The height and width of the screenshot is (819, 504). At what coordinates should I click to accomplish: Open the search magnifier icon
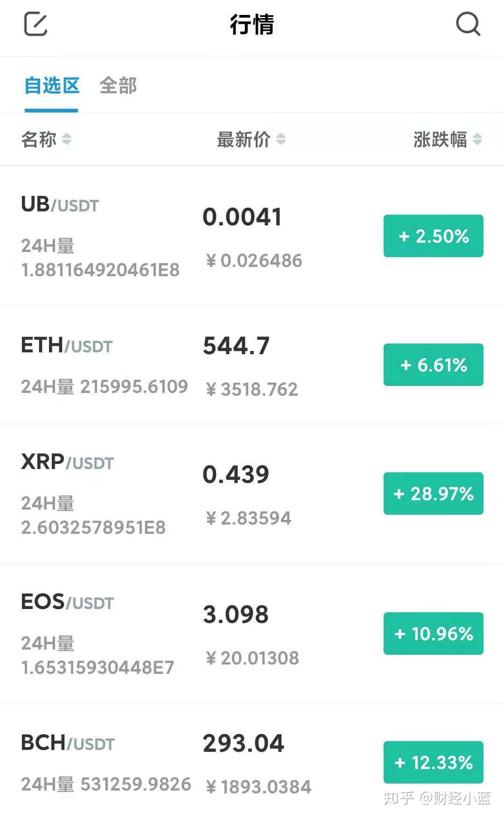coord(468,24)
